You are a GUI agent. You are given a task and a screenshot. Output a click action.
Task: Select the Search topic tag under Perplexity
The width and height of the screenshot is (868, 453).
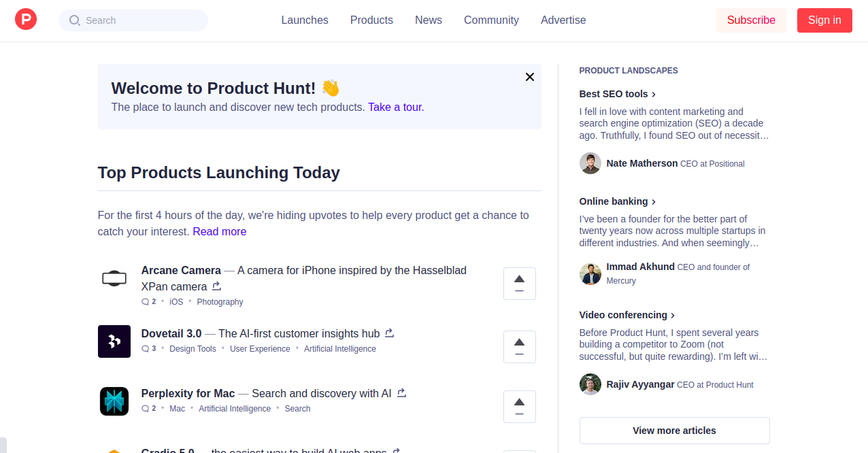tap(297, 409)
